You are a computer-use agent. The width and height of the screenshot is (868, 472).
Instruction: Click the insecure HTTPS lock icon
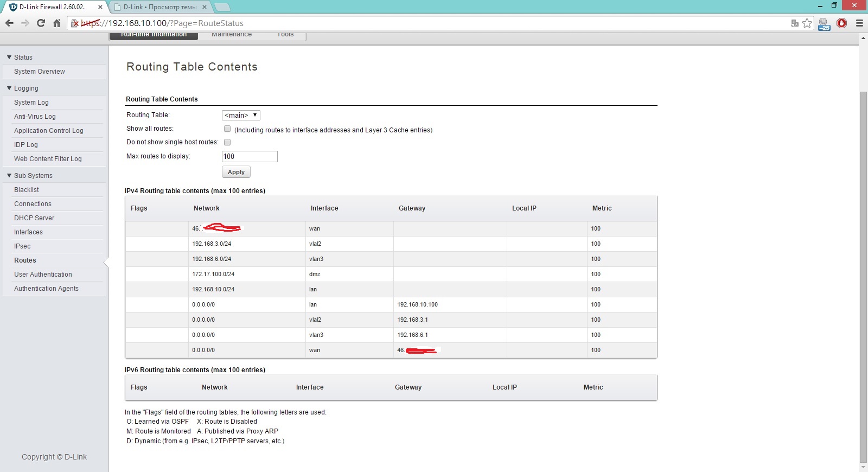click(75, 23)
